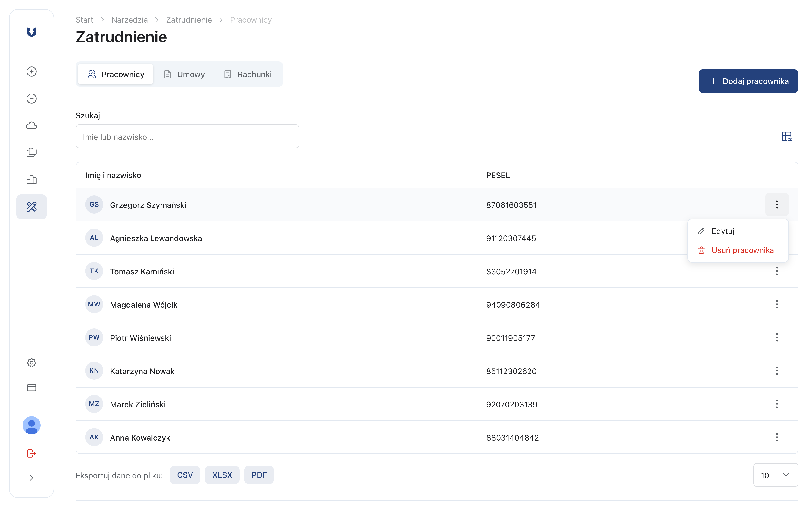
Task: Export data using the XLSX button
Action: pos(222,475)
